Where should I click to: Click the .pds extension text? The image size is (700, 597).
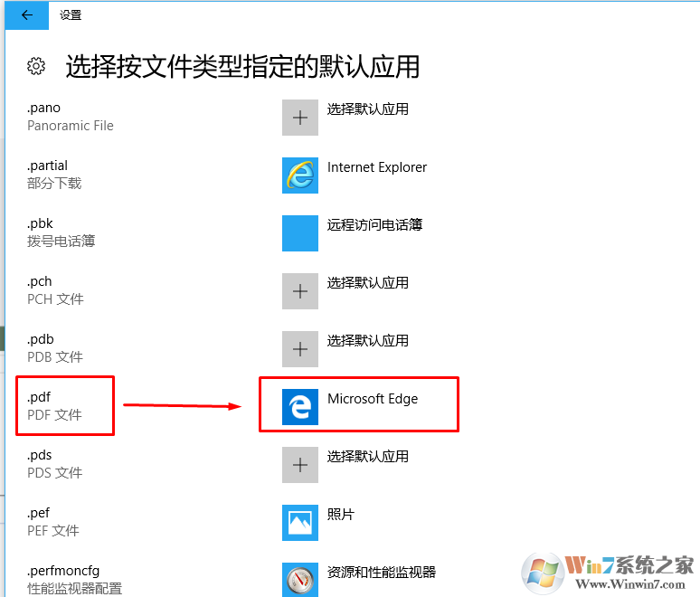(x=40, y=455)
